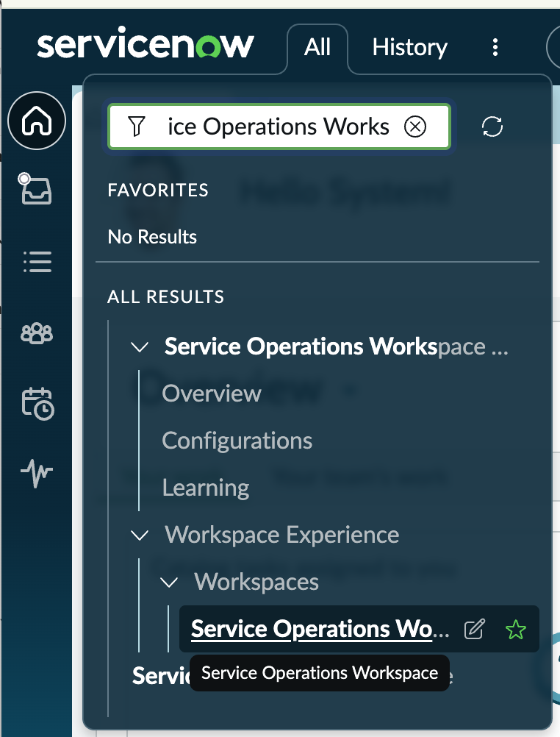Open the Configurations module link
Viewport: 560px width, 737px height.
(237, 441)
